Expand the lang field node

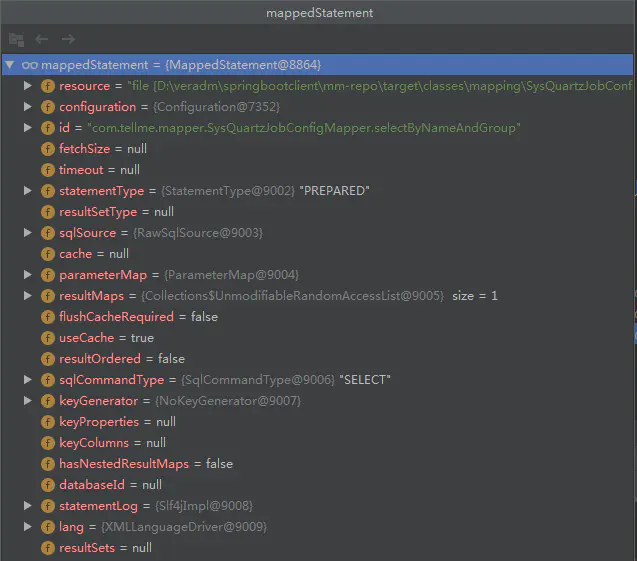28,527
